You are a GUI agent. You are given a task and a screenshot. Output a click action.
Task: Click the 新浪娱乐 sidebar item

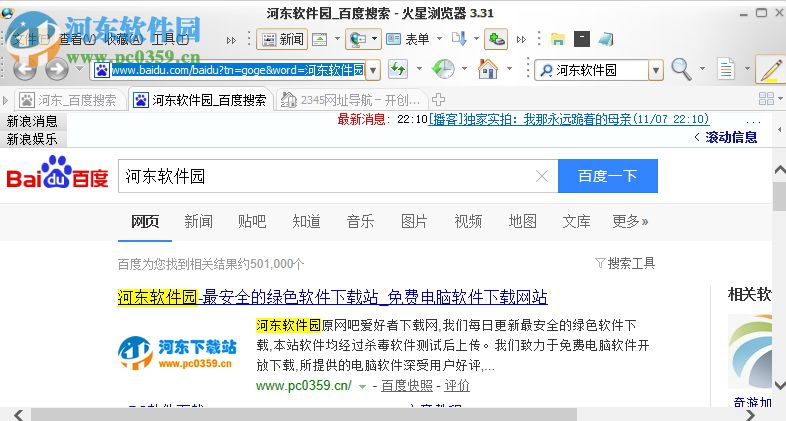32,139
